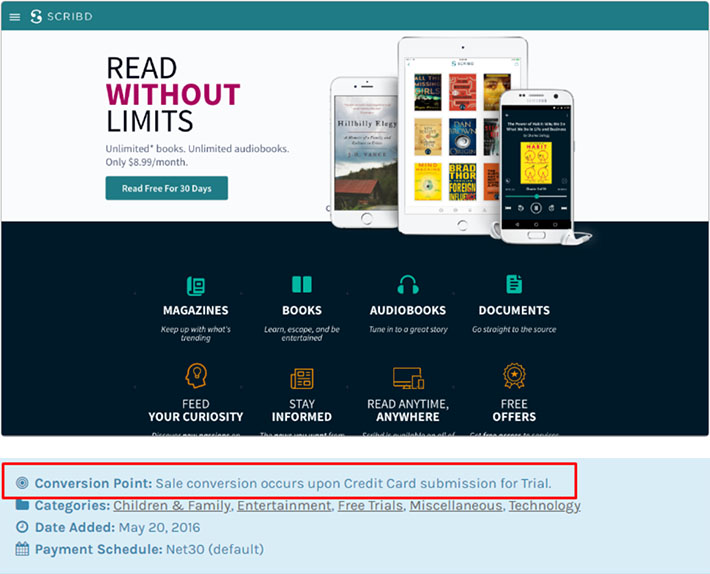Select the Magazines icon

pos(196,285)
